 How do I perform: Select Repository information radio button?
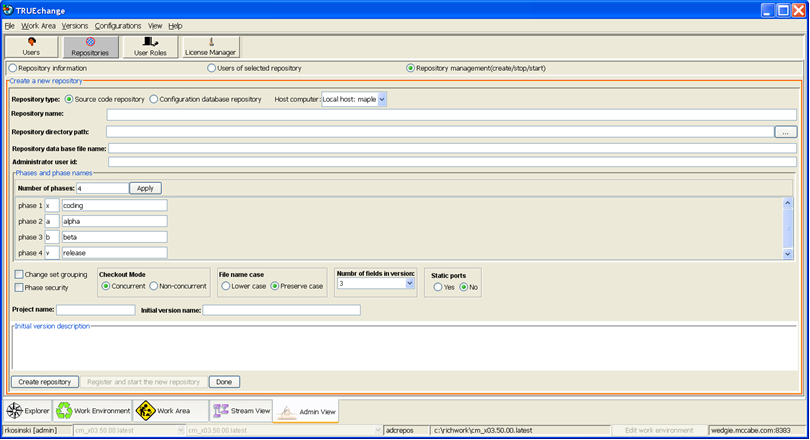pos(13,68)
